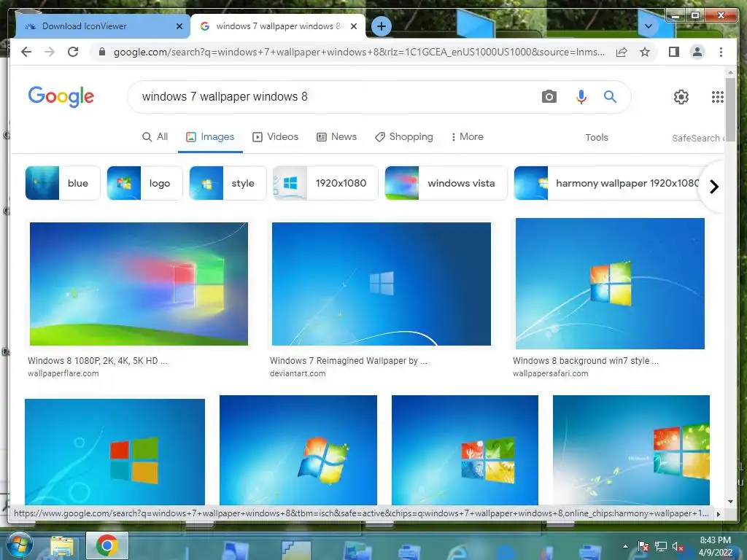
Task: Open the Shopping results tab
Action: tap(404, 137)
